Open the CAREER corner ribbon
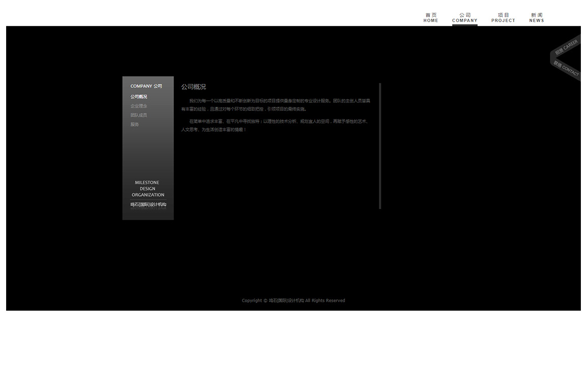 (566, 48)
